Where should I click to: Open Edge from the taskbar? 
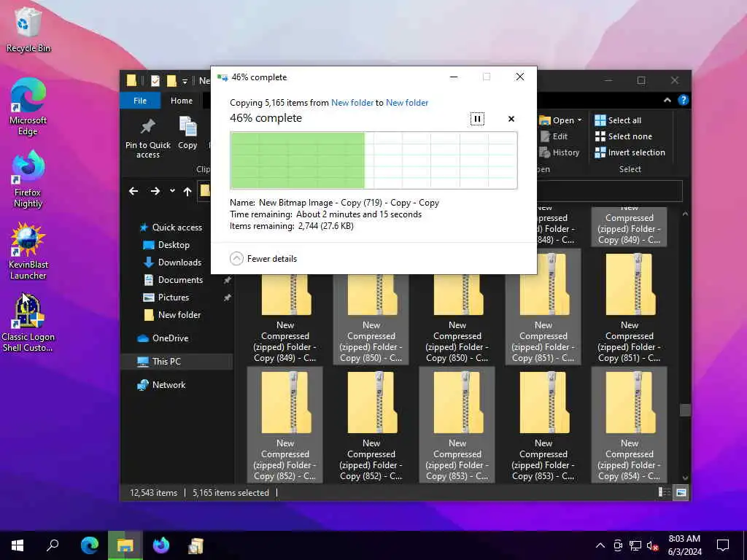coord(90,545)
